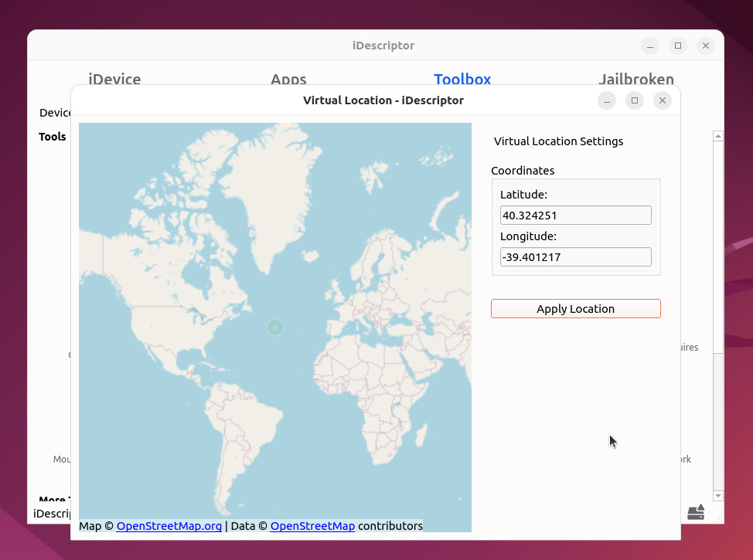Switch to the Toolbox tab
The height and width of the screenshot is (560, 753).
pyautogui.click(x=462, y=80)
